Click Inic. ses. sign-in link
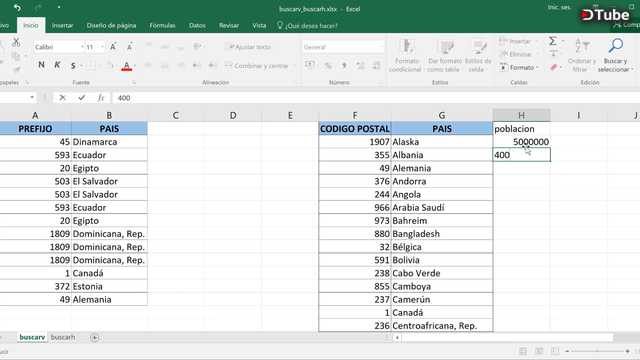The width and height of the screenshot is (640, 360). 559,7
